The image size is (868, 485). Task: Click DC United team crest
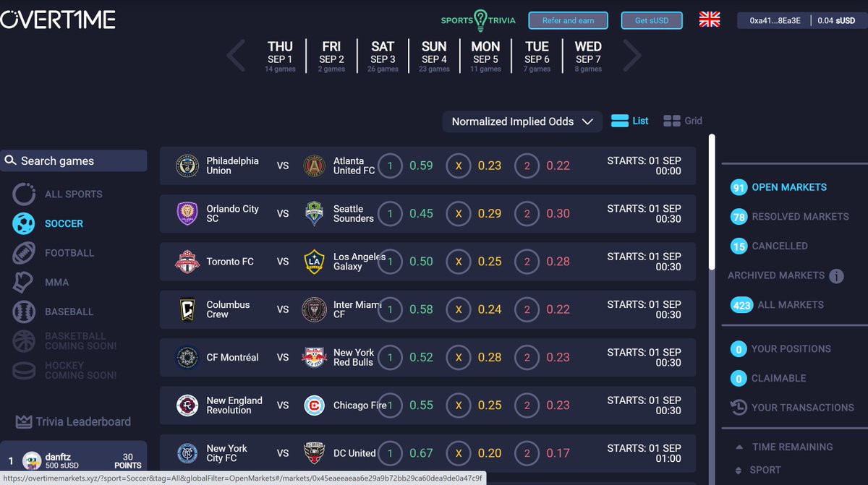[x=315, y=453]
